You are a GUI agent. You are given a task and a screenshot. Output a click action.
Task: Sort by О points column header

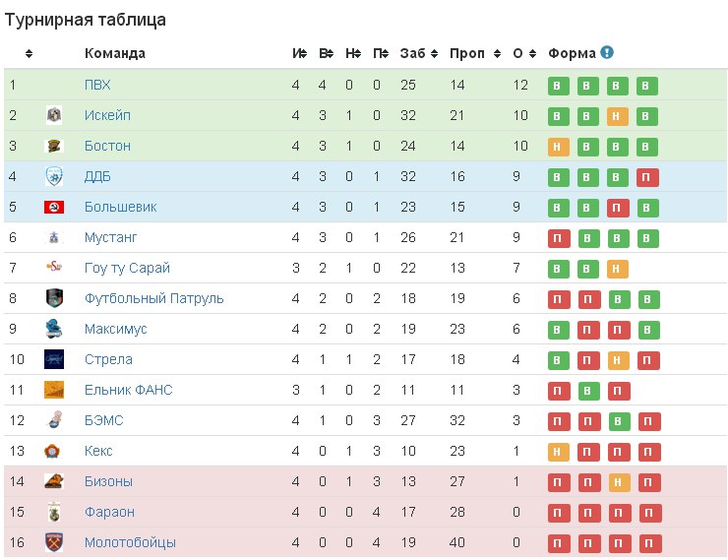point(523,53)
